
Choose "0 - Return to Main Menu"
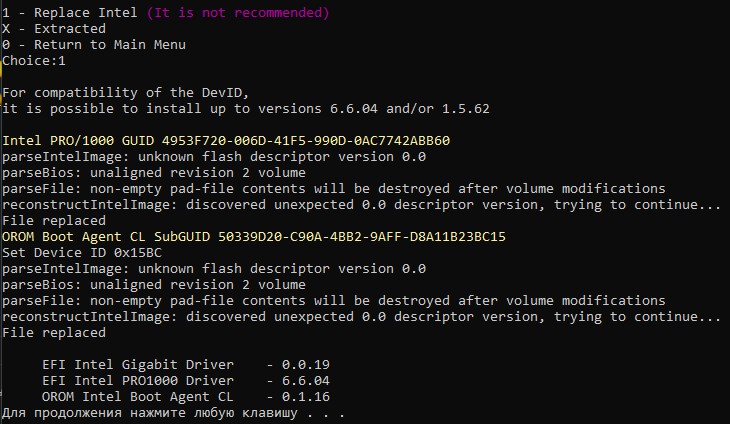coord(94,45)
